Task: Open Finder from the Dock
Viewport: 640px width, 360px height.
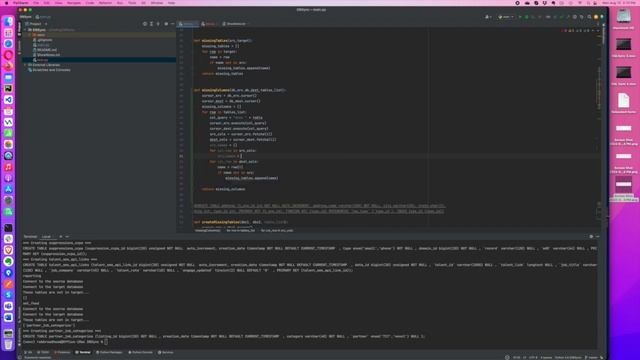Action: (x=8, y=22)
